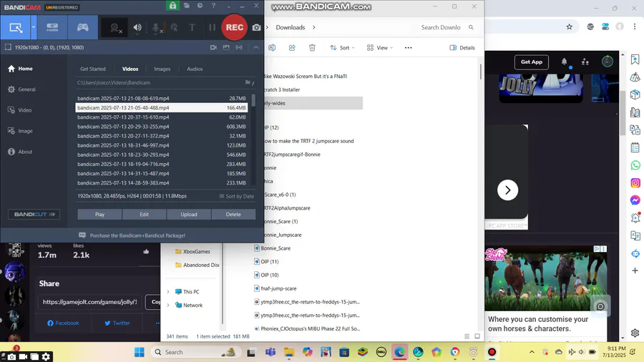This screenshot has height=362, width=644.
Task: Open Windows Start menu on taskbar
Action: point(140,352)
